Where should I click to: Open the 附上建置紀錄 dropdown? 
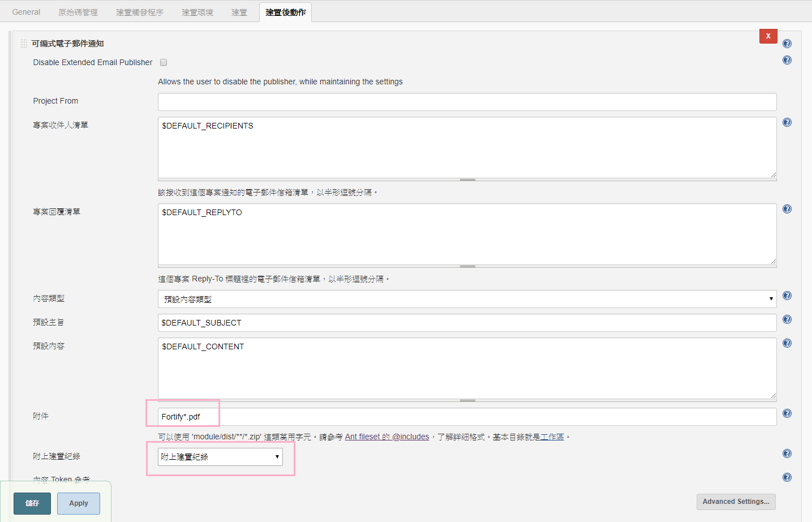(220, 456)
